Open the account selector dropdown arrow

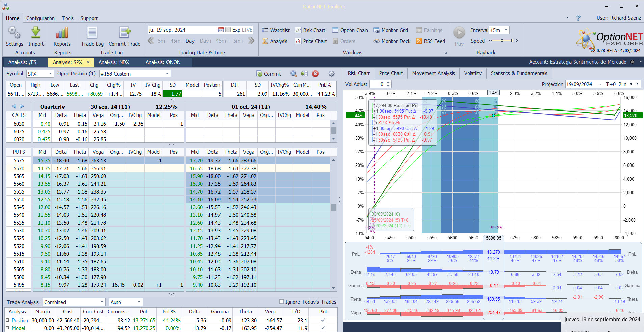tap(640, 62)
